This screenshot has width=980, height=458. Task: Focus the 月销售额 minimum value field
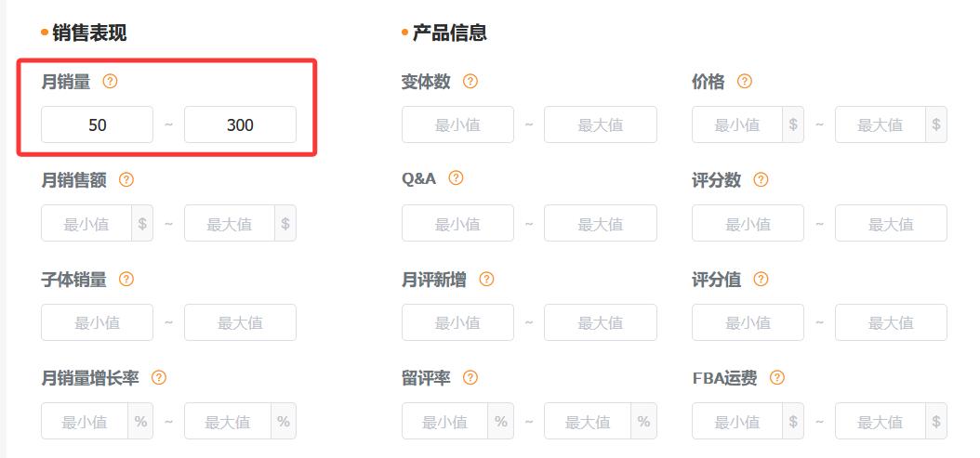click(x=86, y=224)
